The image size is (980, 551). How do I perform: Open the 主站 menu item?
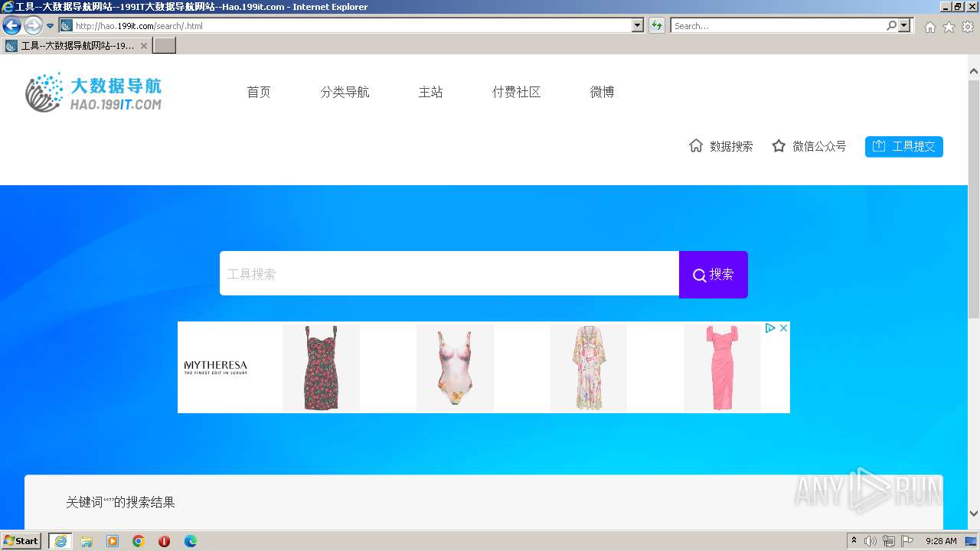(430, 92)
